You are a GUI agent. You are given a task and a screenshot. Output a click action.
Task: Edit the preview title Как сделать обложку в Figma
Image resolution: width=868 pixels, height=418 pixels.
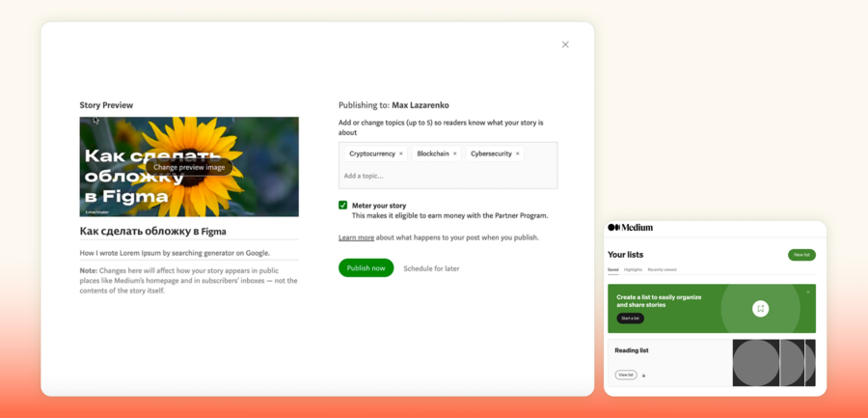pyautogui.click(x=189, y=232)
